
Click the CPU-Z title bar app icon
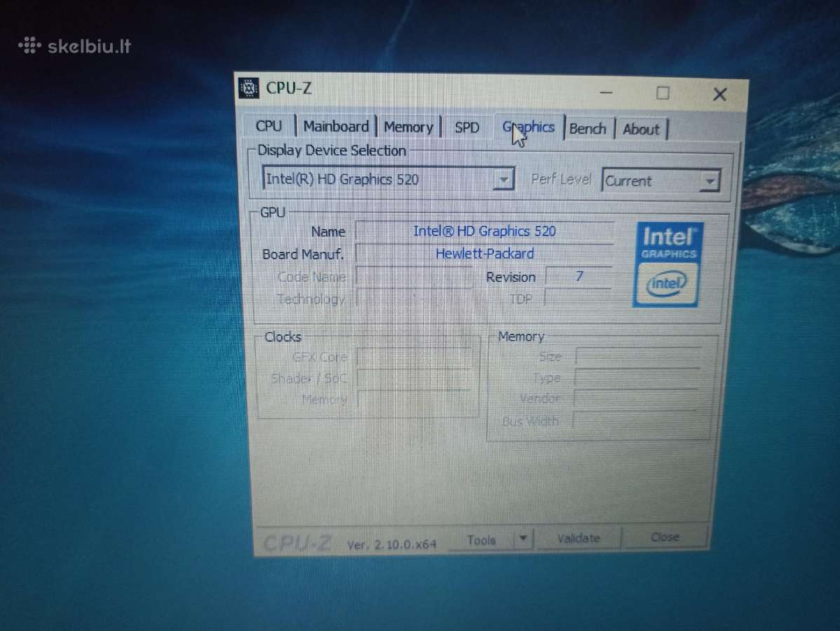point(249,88)
